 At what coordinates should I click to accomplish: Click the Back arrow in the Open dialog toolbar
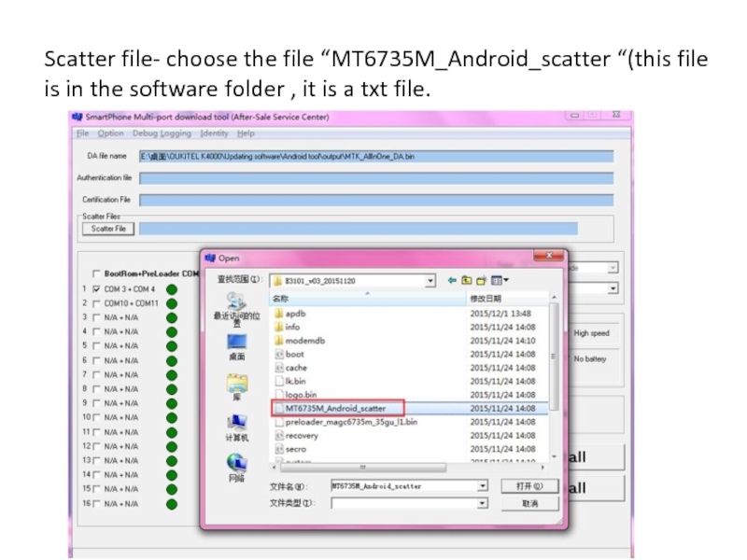[452, 281]
